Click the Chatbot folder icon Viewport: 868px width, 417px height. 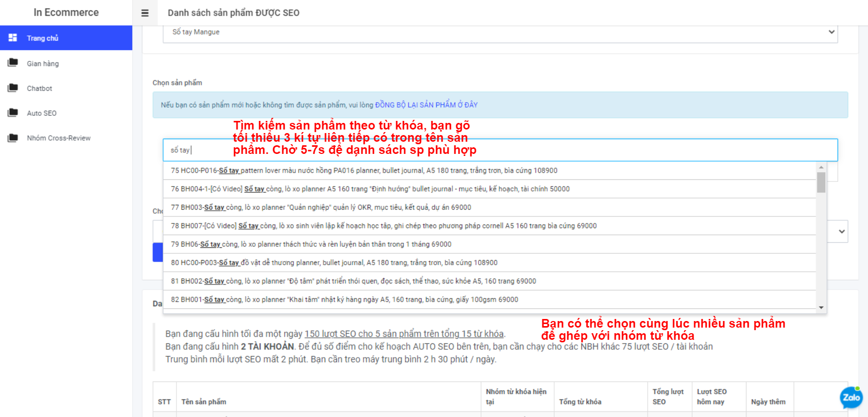click(13, 87)
